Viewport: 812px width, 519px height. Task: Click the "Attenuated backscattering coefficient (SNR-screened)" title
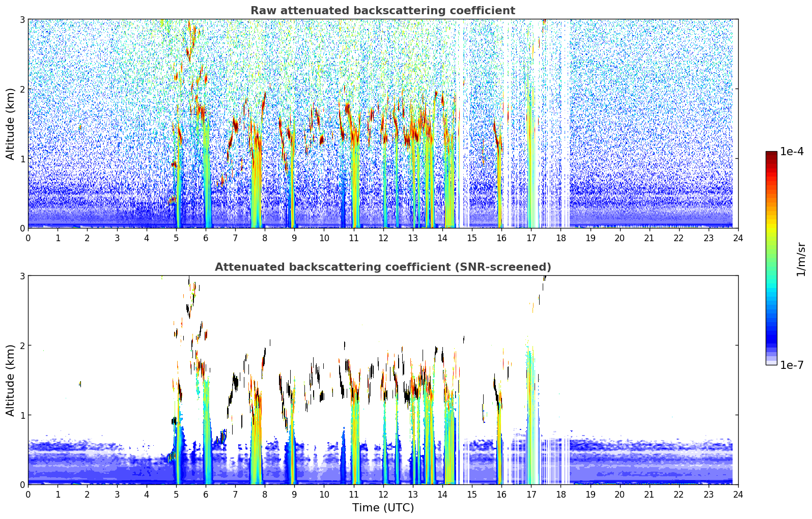click(x=382, y=267)
